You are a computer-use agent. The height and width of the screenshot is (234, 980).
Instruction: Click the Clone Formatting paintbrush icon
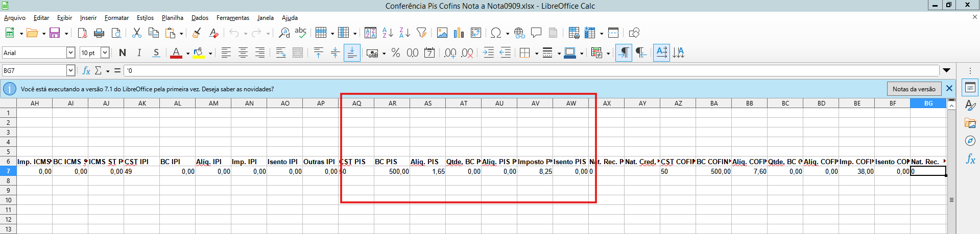[196, 33]
